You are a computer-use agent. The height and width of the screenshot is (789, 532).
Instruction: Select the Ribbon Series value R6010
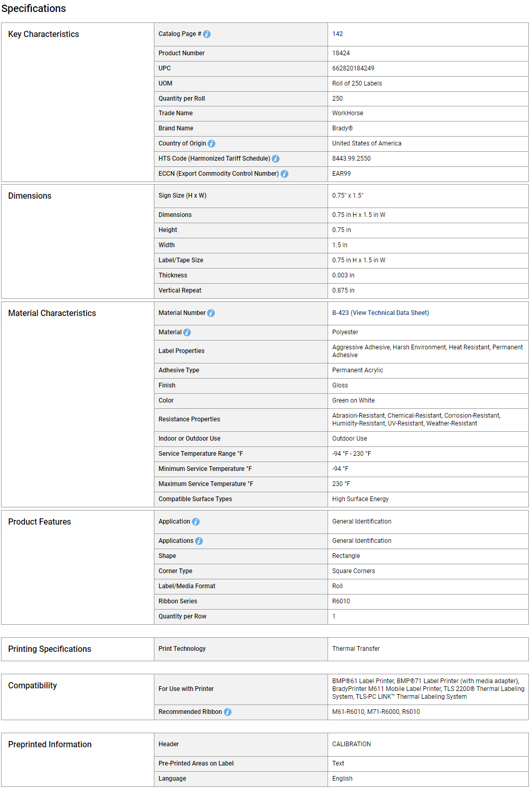[341, 601]
